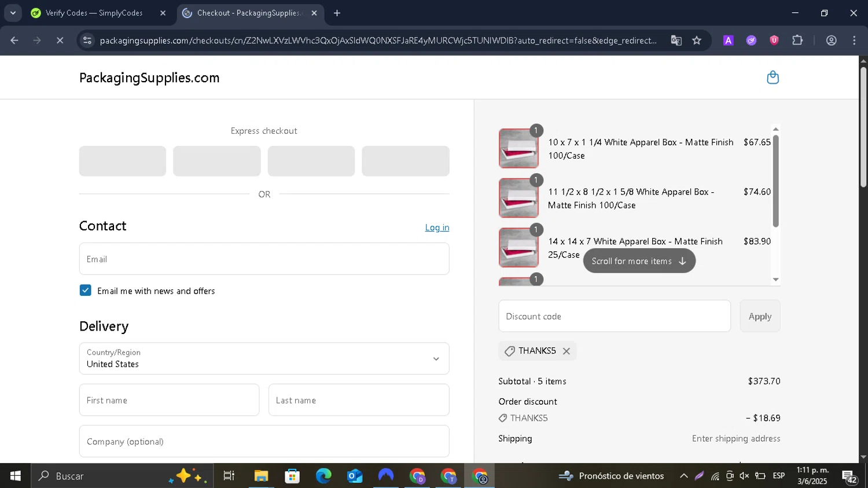Focus the First name field
Image resolution: width=868 pixels, height=488 pixels.
[169, 400]
